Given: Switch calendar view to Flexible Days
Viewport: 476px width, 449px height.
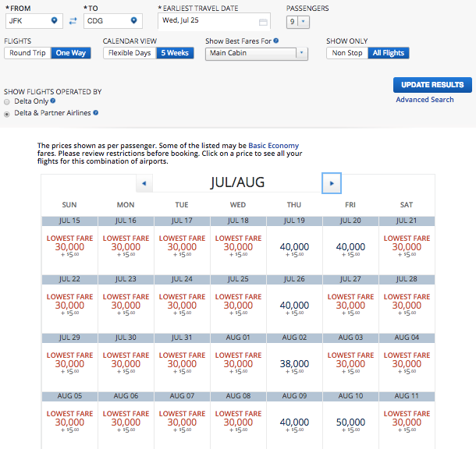Looking at the screenshot, I should tap(130, 53).
